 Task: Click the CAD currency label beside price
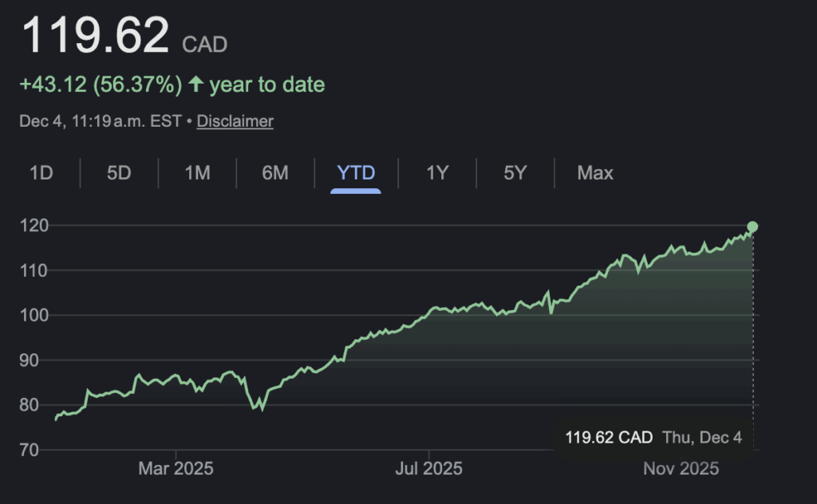pos(205,44)
